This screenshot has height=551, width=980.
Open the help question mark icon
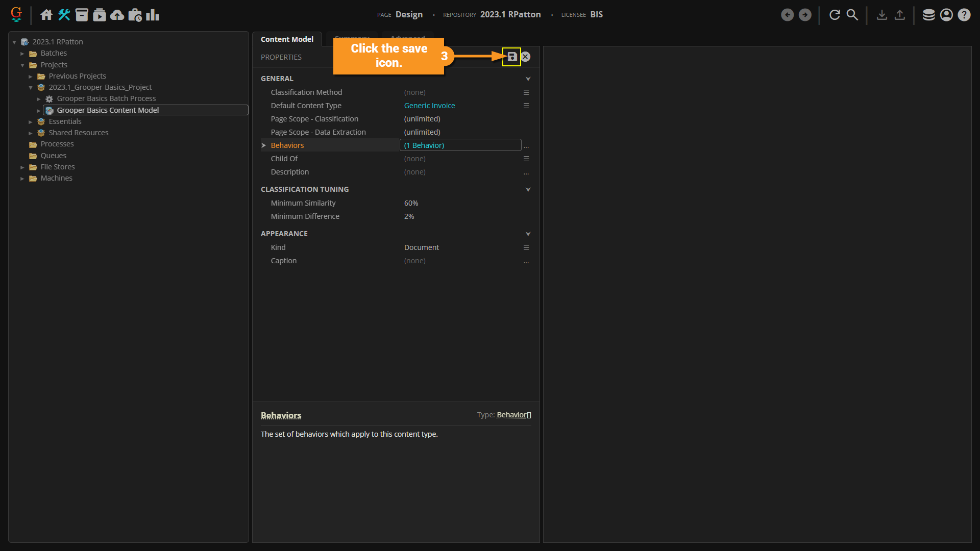click(x=964, y=15)
